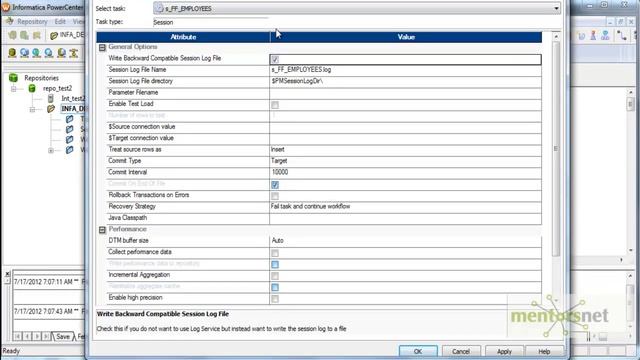Click the Cancel button
The image size is (640, 360).
tap(461, 351)
